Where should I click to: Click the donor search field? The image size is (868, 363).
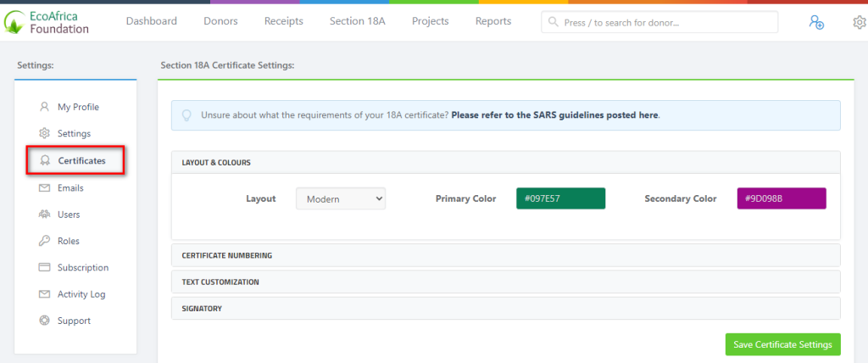659,22
